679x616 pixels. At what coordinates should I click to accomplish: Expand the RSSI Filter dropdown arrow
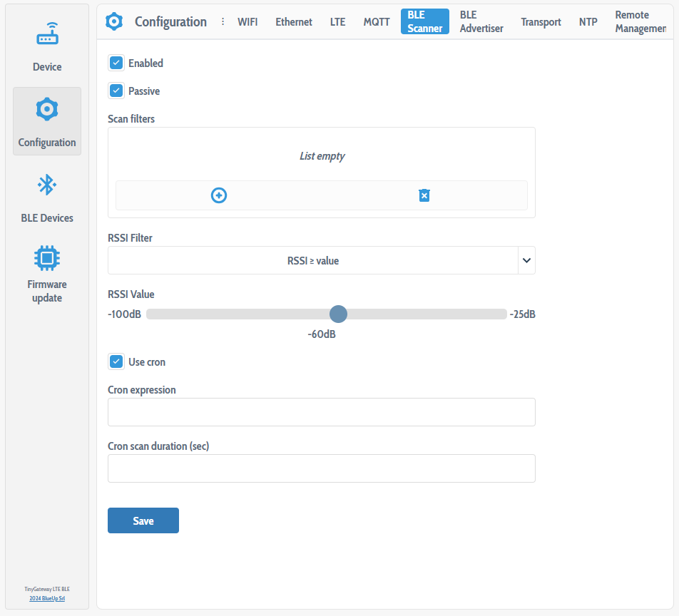tap(526, 261)
